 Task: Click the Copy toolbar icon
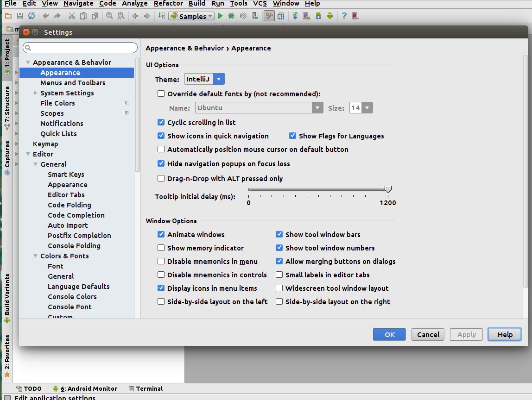(83, 16)
